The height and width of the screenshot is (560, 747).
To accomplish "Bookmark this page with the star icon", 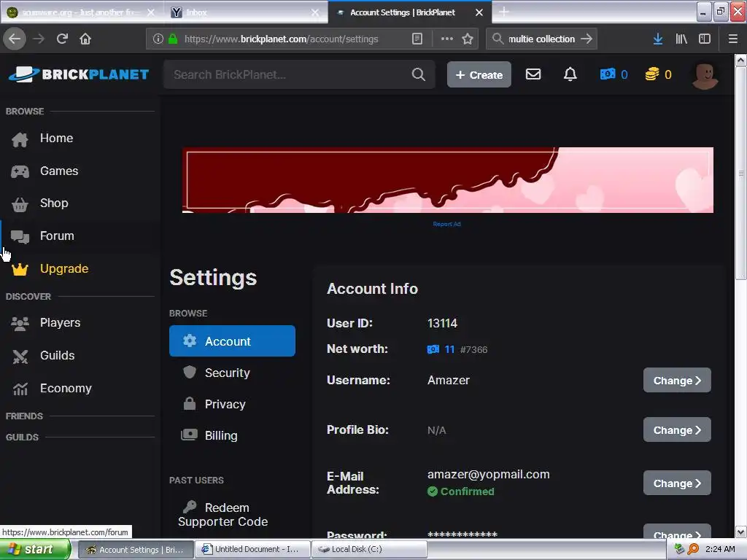I will (468, 39).
